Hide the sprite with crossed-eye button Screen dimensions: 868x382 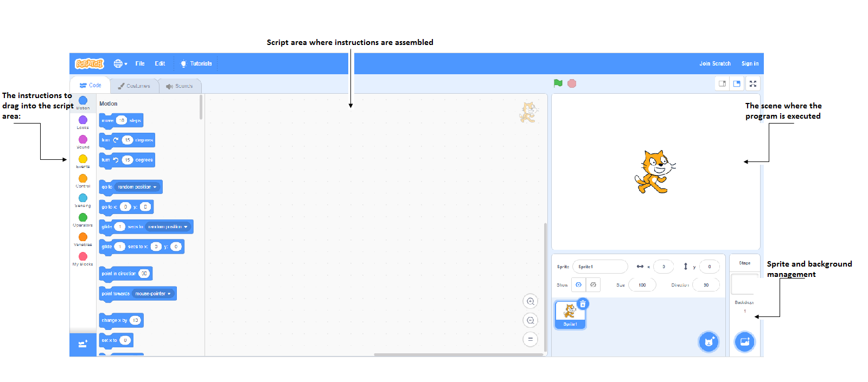click(593, 284)
